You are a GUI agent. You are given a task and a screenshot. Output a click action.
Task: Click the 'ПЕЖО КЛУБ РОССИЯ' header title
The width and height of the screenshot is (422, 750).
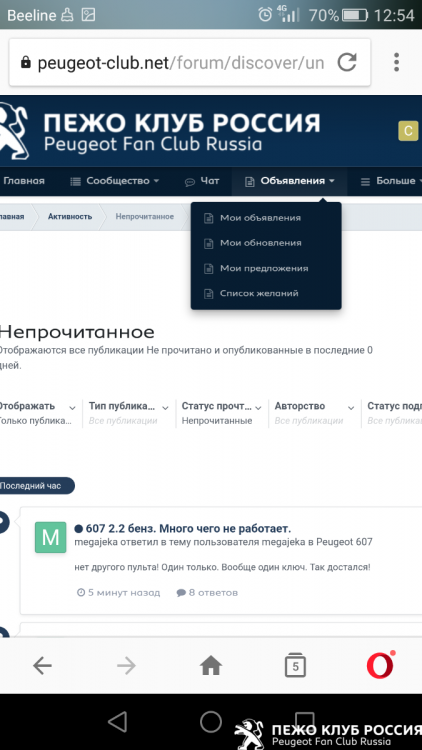click(182, 122)
